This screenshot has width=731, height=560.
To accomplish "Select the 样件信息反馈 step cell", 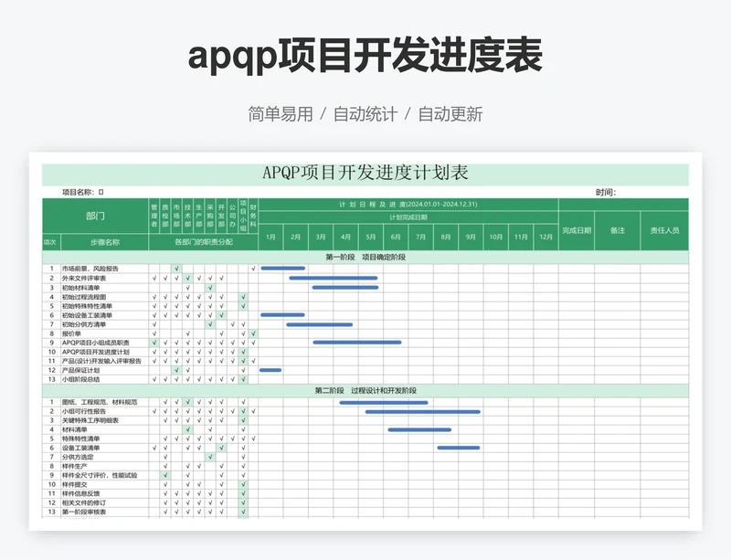I will [x=104, y=494].
